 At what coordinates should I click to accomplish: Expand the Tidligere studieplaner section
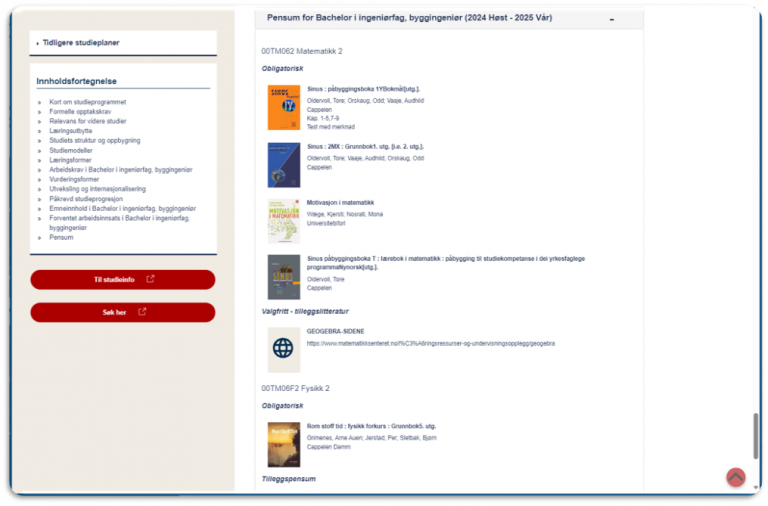coord(82,43)
